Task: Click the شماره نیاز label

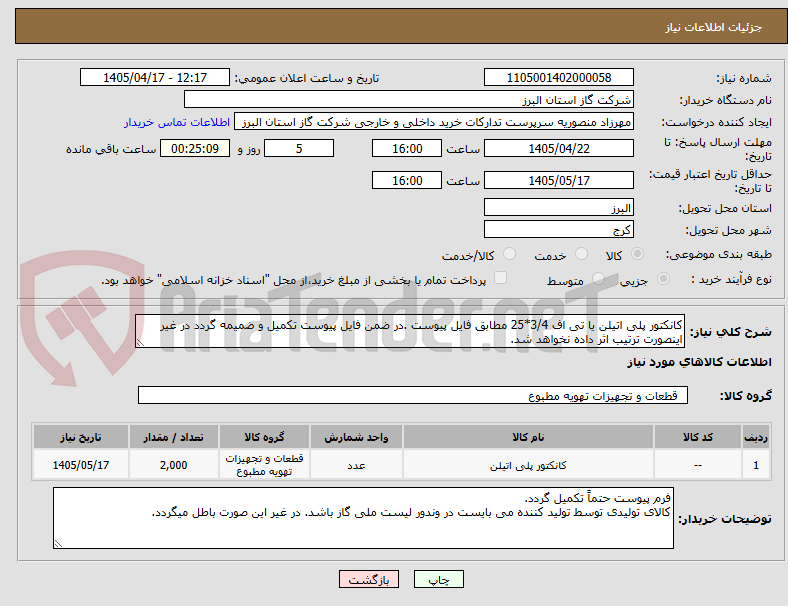Action: (x=744, y=78)
